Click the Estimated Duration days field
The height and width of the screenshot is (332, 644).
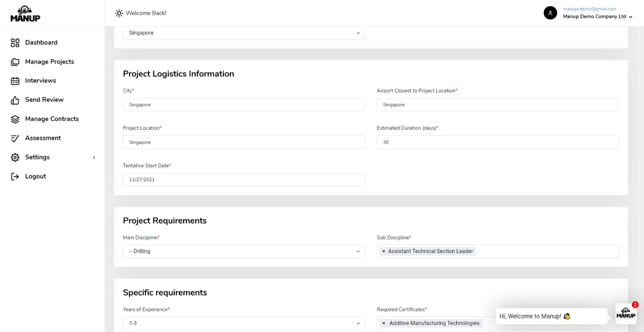point(497,142)
